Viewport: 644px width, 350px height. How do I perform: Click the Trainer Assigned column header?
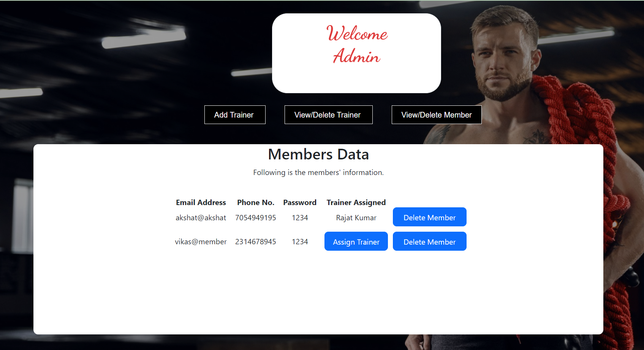pos(356,202)
